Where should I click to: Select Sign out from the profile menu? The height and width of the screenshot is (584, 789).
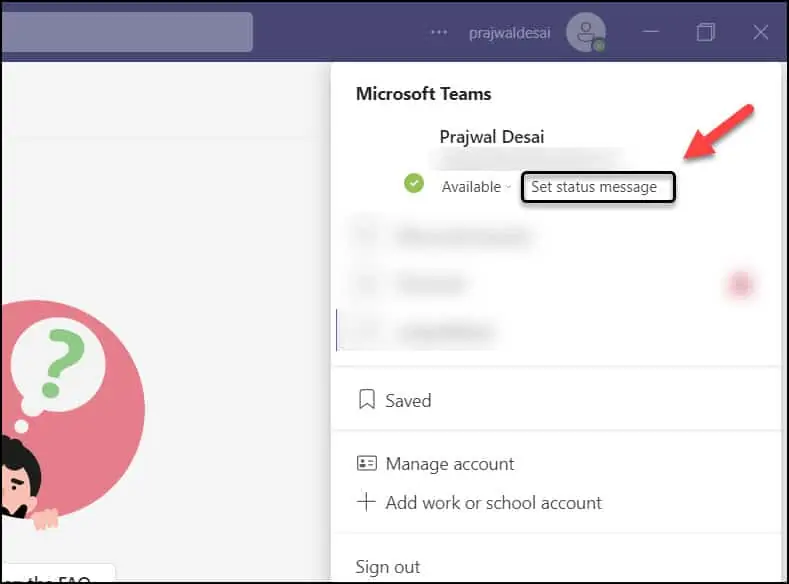tap(388, 567)
